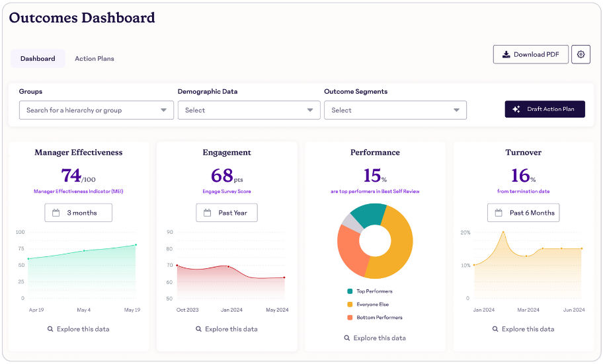The width and height of the screenshot is (605, 364).
Task: Click the 74/100 manager score
Action: coord(78,176)
